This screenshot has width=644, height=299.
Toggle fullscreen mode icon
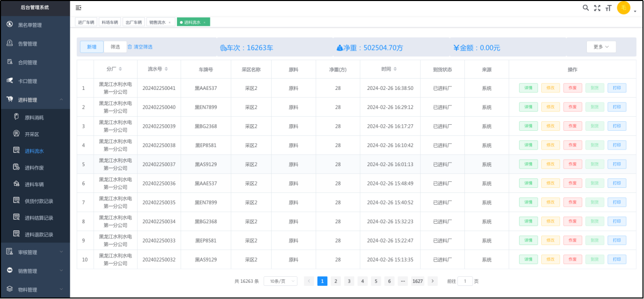click(x=597, y=8)
